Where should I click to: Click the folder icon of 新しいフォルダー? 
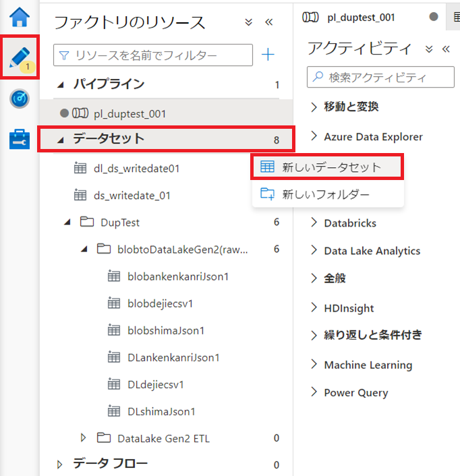coord(267,194)
